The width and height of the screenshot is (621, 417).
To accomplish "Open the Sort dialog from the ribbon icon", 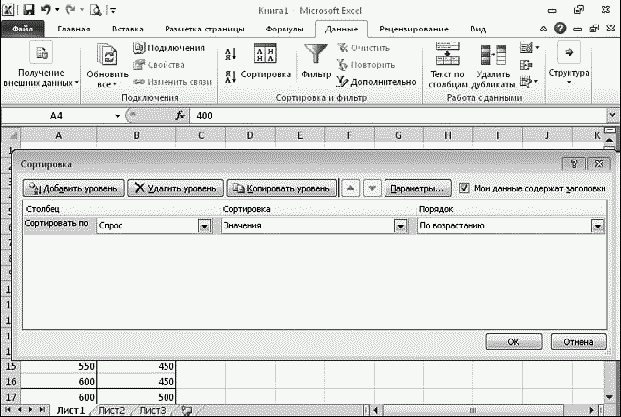I will tap(266, 56).
